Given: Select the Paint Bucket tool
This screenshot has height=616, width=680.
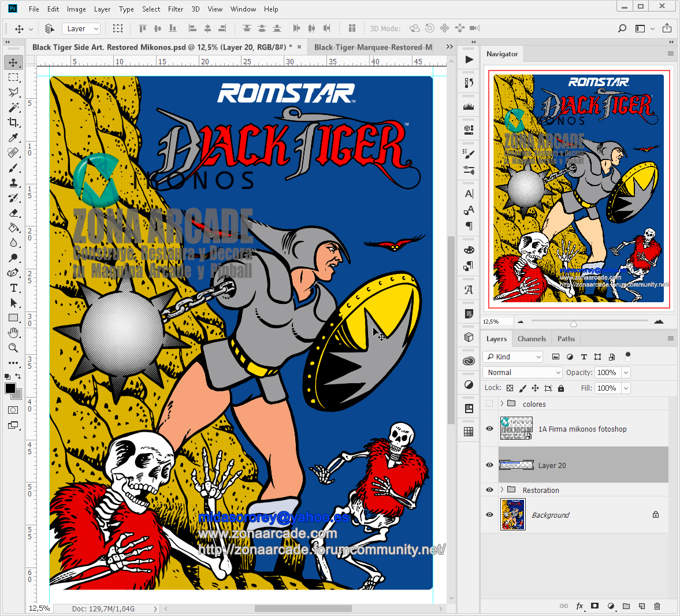Looking at the screenshot, I should [x=13, y=228].
